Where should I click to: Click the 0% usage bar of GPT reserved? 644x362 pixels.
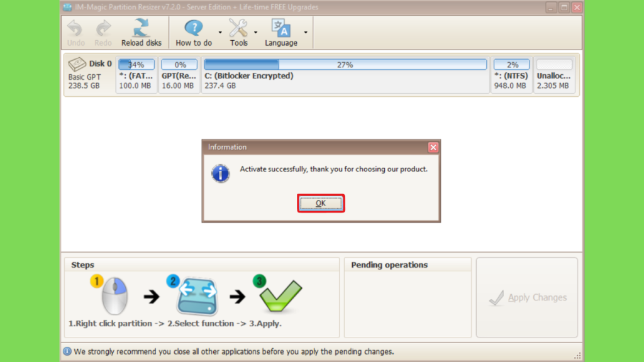[x=179, y=65]
